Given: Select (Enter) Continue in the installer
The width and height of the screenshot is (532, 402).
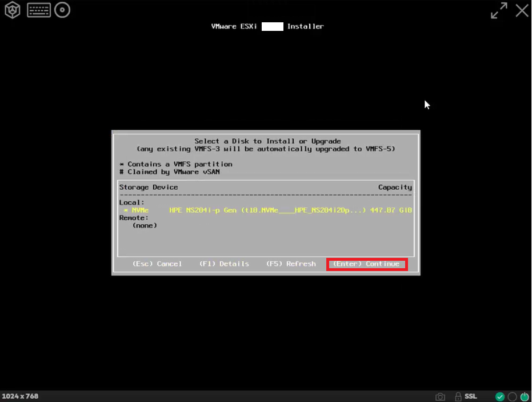Looking at the screenshot, I should click(367, 264).
